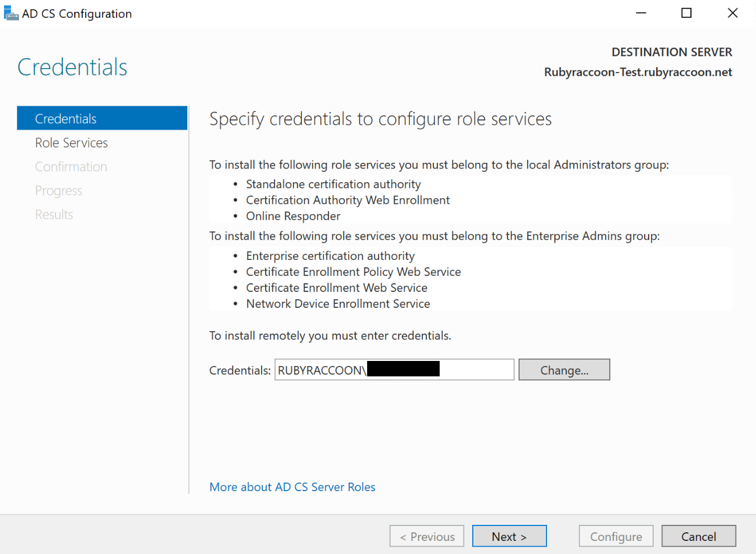Select the Progress step in sidebar
The width and height of the screenshot is (756, 554).
pyautogui.click(x=58, y=191)
